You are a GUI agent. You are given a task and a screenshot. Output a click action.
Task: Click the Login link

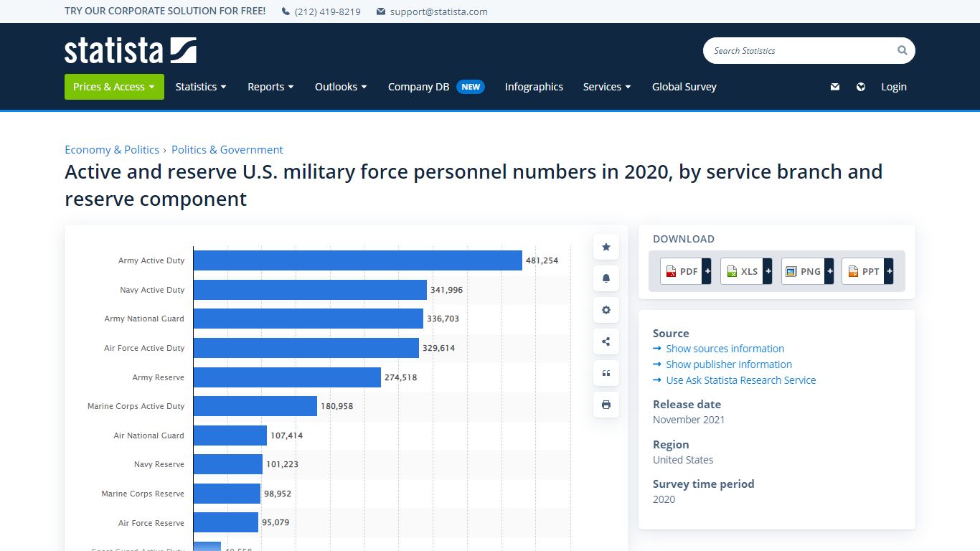coord(894,87)
